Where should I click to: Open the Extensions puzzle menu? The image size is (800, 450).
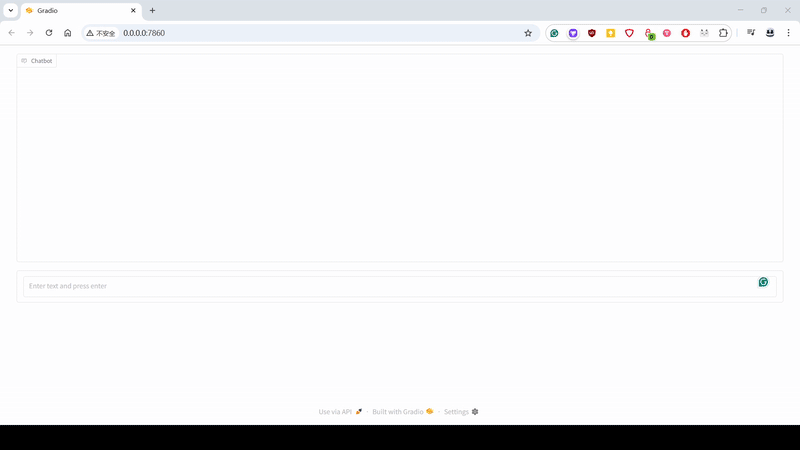click(723, 33)
